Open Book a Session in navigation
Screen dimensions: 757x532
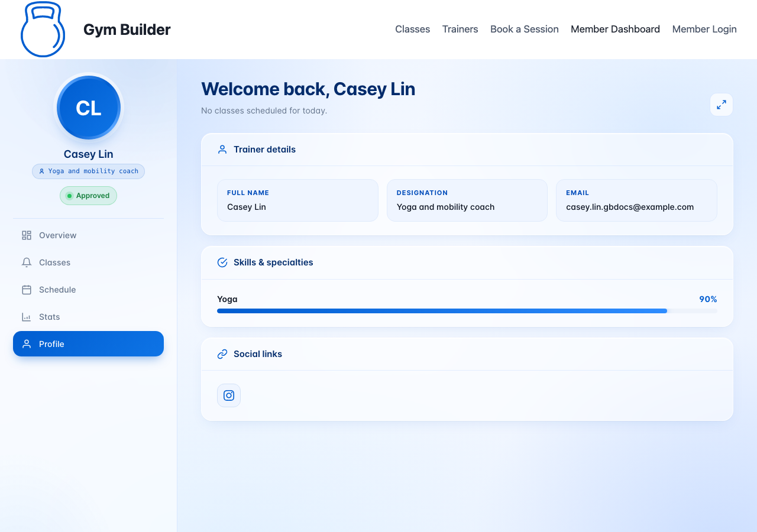pyautogui.click(x=525, y=29)
